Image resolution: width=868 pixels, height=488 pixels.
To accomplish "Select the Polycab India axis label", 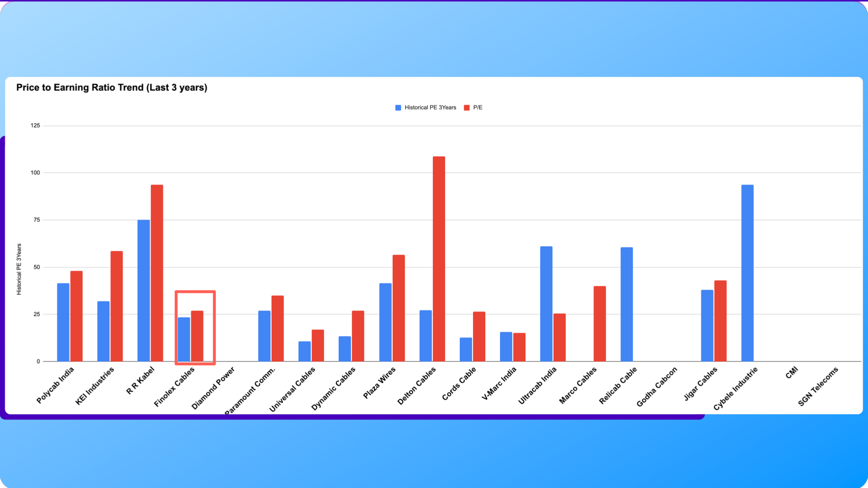I will point(55,385).
